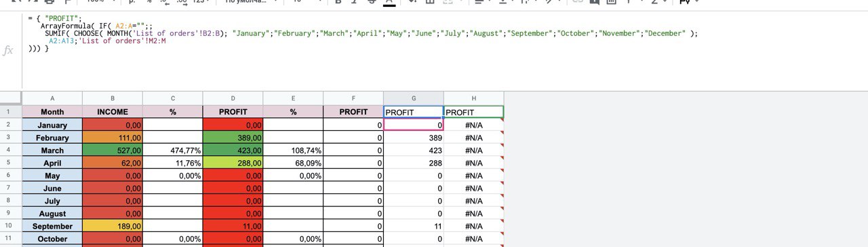Click the selected G2 cell showing 0
Viewport: 868px width, 247px height.
click(x=414, y=125)
